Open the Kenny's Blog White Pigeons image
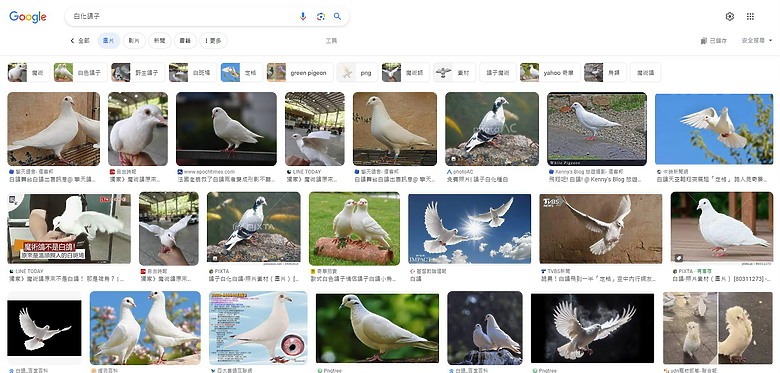 [596, 129]
